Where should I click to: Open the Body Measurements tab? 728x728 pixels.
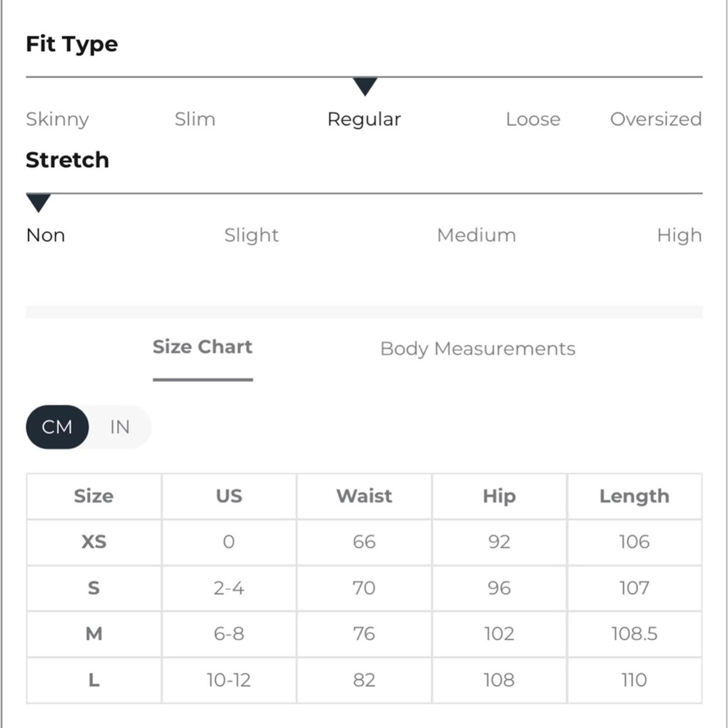coord(478,349)
